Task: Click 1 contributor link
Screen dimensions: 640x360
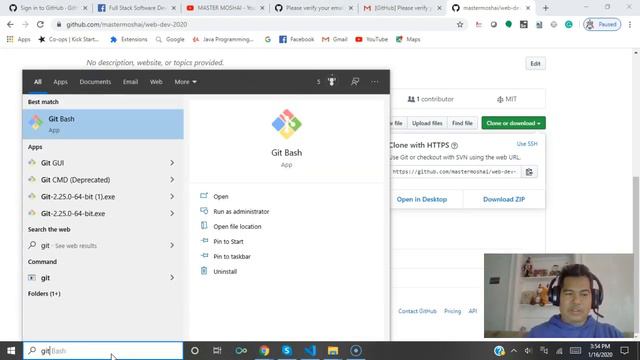Action: pos(431,99)
